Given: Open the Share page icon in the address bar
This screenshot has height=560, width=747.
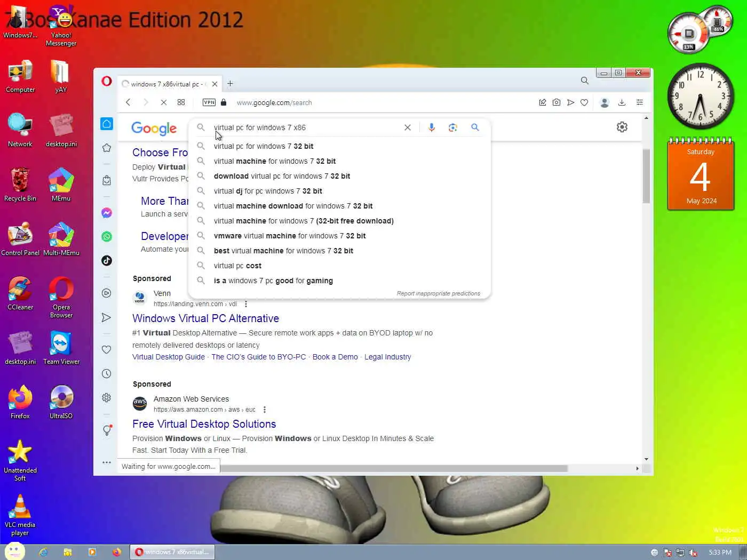Looking at the screenshot, I should coord(543,102).
